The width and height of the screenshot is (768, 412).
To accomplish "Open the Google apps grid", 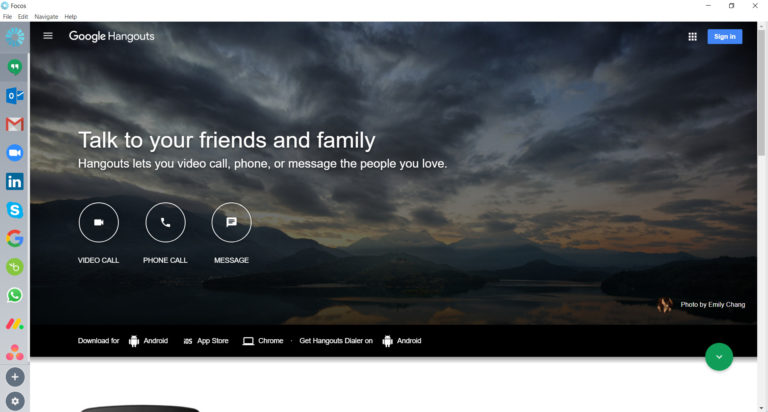I will [x=692, y=37].
